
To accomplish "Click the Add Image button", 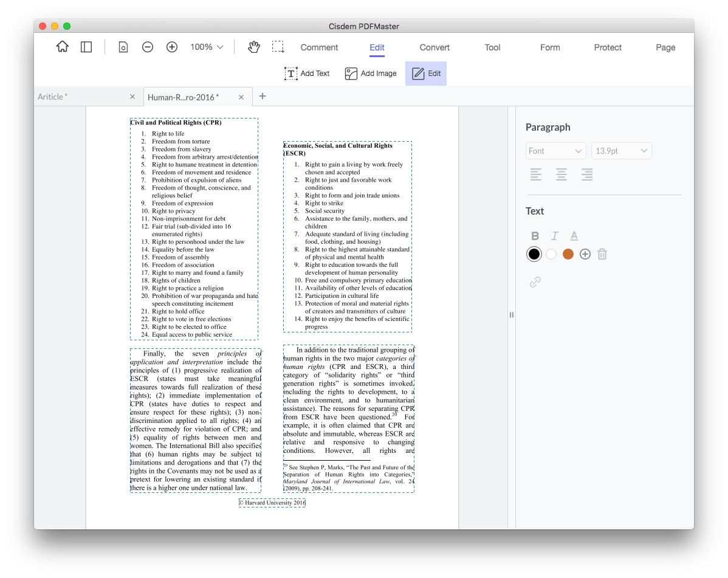I will point(370,74).
